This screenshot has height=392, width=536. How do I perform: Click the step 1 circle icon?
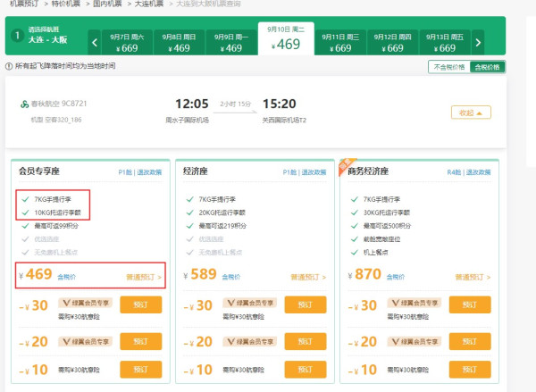(x=17, y=35)
